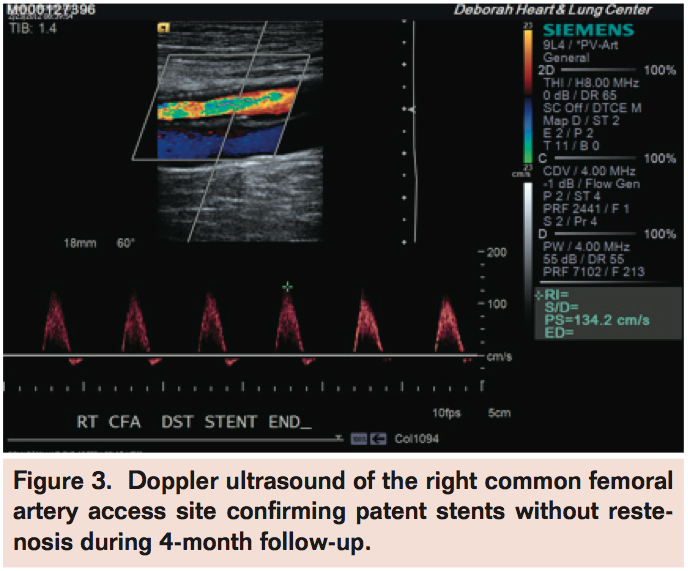Click the ED= measurement label
This screenshot has height=571, width=688.
pos(559,333)
